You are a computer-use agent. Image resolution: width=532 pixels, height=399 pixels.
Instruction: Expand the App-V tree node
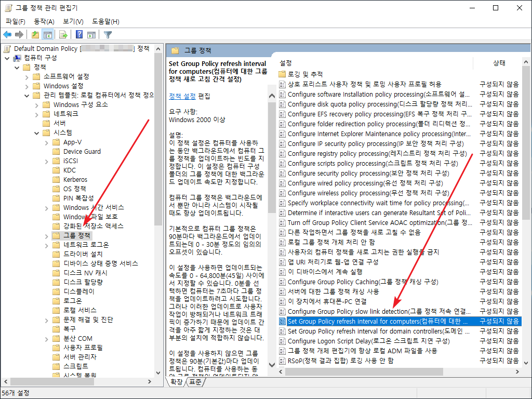[46, 142]
